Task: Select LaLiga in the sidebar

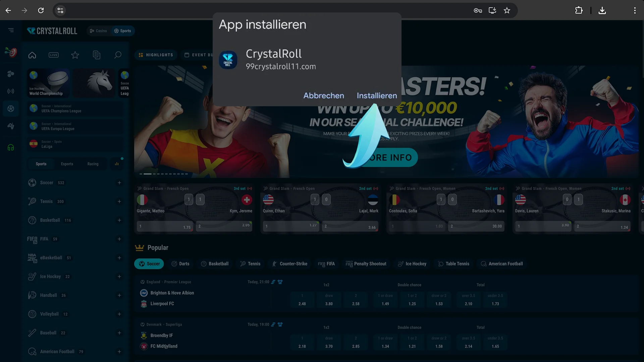Action: pyautogui.click(x=75, y=144)
